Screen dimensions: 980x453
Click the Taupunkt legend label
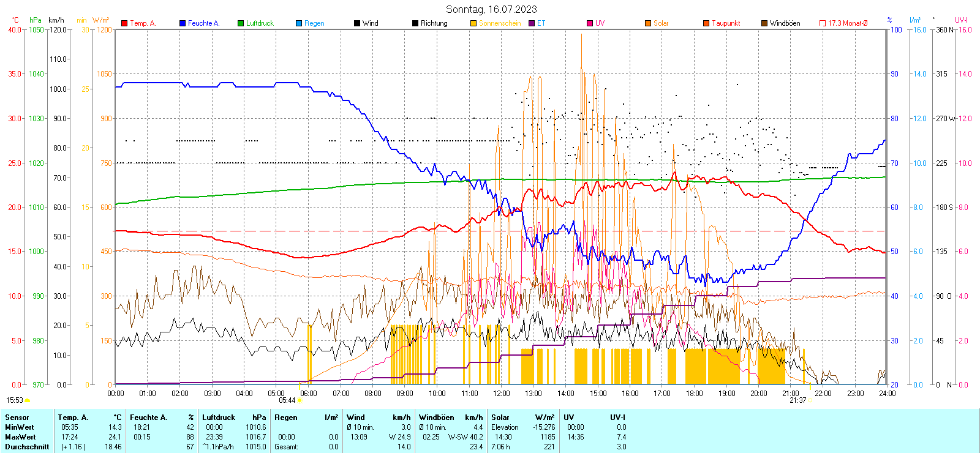[x=726, y=23]
